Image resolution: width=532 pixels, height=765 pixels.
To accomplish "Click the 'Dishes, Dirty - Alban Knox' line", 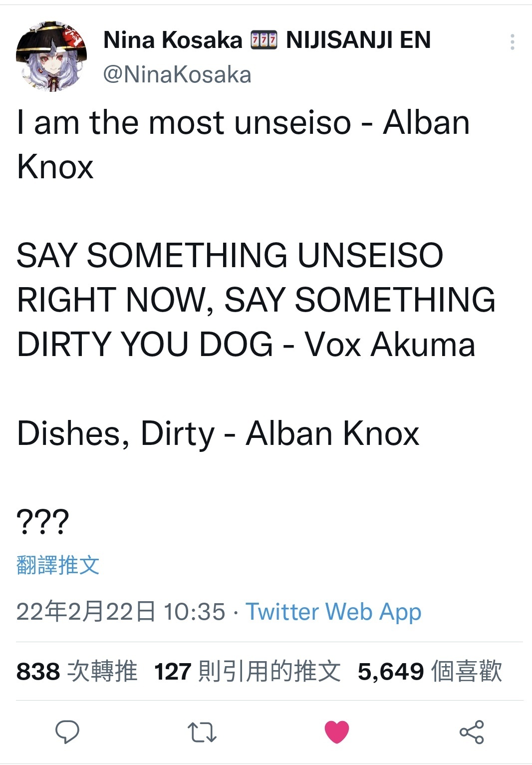I will [218, 433].
